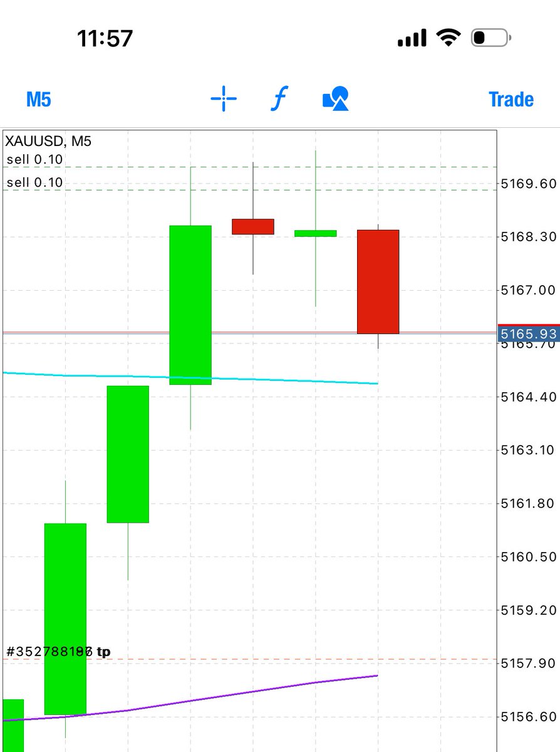Tap the cellular signal bars icon
The height and width of the screenshot is (752, 560).
[x=413, y=38]
